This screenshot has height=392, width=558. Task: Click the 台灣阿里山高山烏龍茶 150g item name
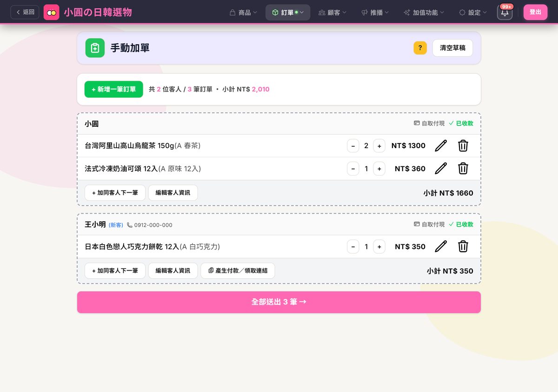point(129,146)
